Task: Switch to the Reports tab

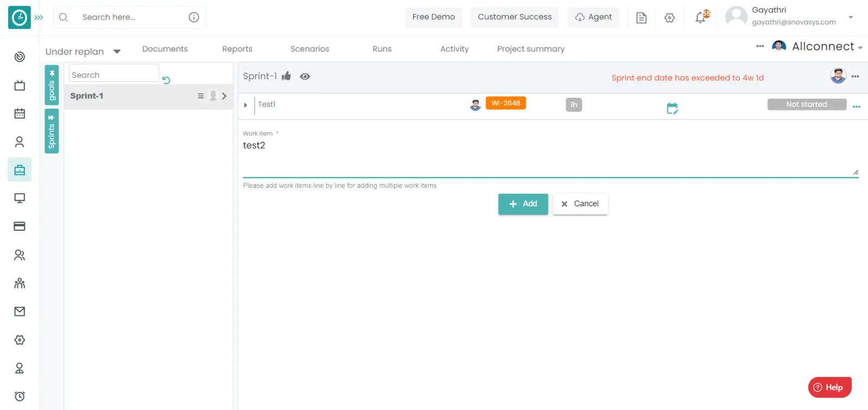Action: coord(237,49)
